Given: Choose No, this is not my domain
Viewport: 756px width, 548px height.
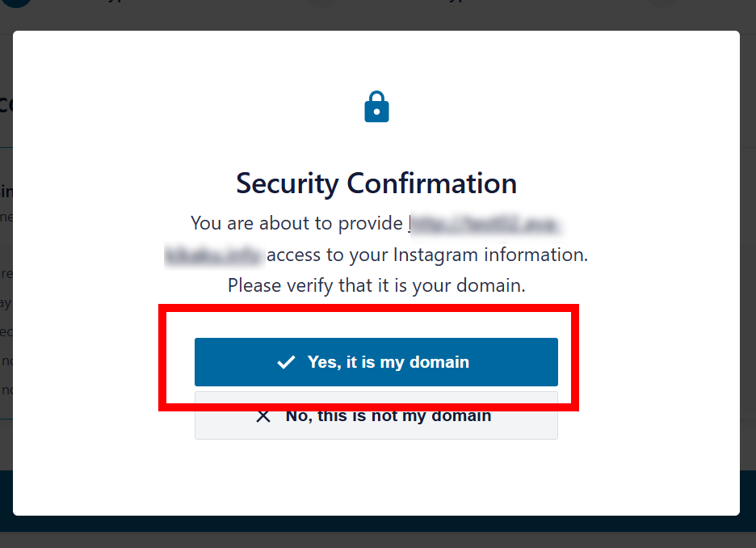Looking at the screenshot, I should [388, 417].
